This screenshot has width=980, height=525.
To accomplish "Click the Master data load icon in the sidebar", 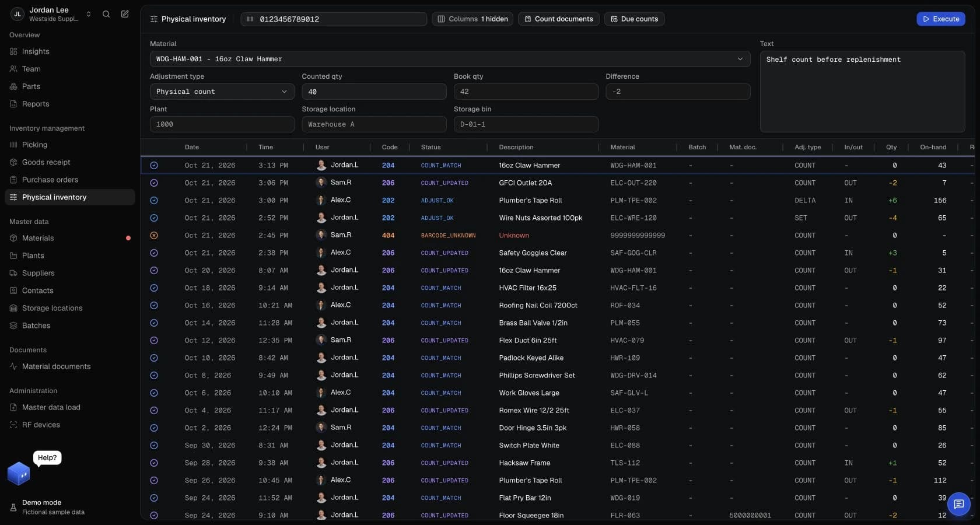I will 13,407.
